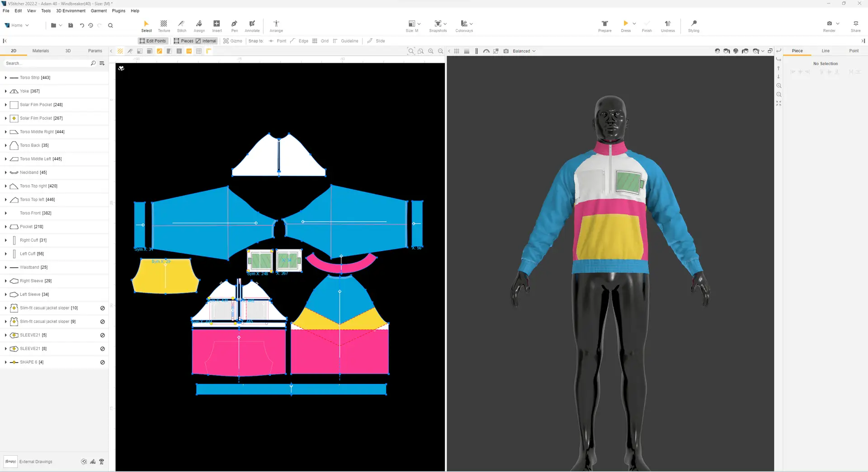Screen dimensions: 868x472
Task: Click the Dress icon to dress the avatar
Action: pyautogui.click(x=626, y=25)
